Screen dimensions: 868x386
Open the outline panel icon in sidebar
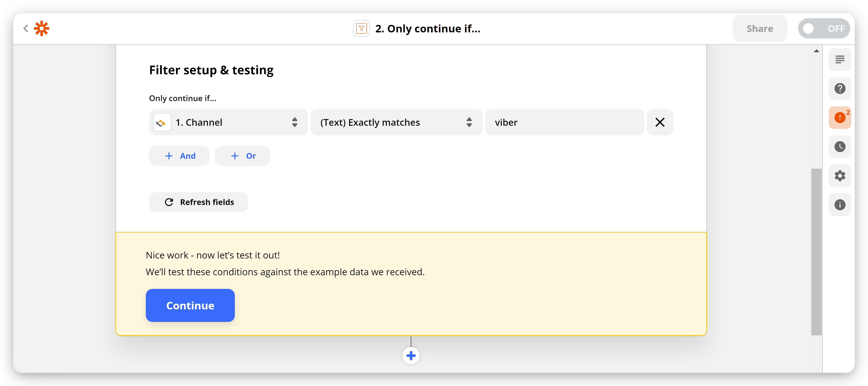coord(840,60)
